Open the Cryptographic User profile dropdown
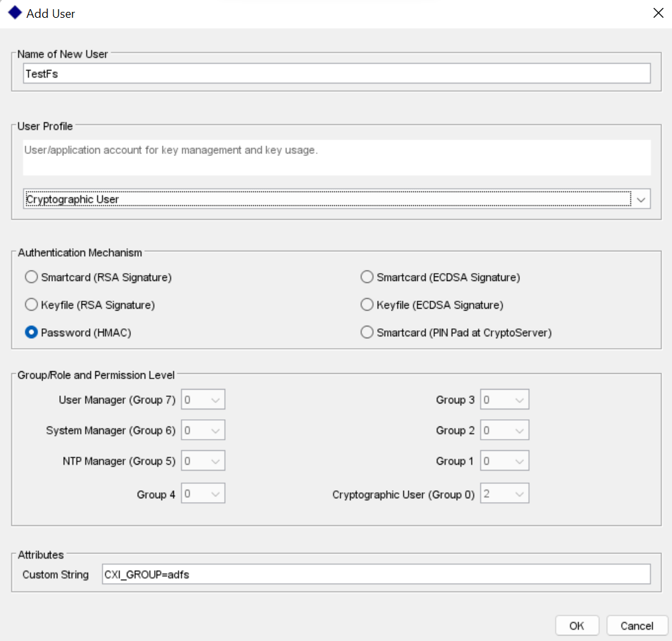Viewport: 672px width, 641px height. point(337,199)
